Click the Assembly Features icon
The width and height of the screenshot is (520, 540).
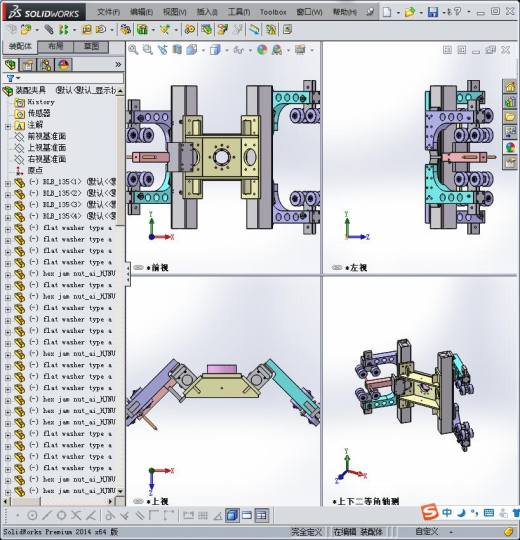[x=142, y=30]
